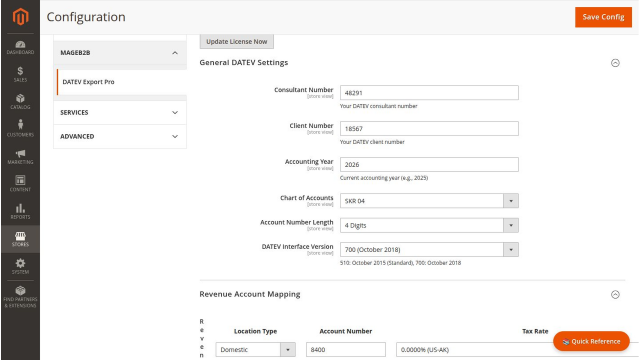Viewport: 640px width, 360px height.
Task: Collapse the MAGEB2B config group
Action: [x=120, y=53]
